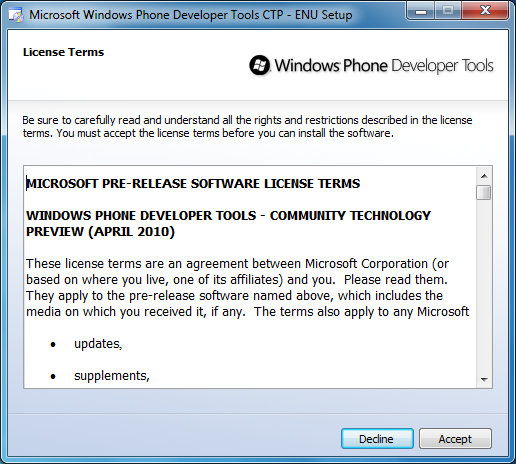Click the Windows Phone logo icon

pos(259,65)
